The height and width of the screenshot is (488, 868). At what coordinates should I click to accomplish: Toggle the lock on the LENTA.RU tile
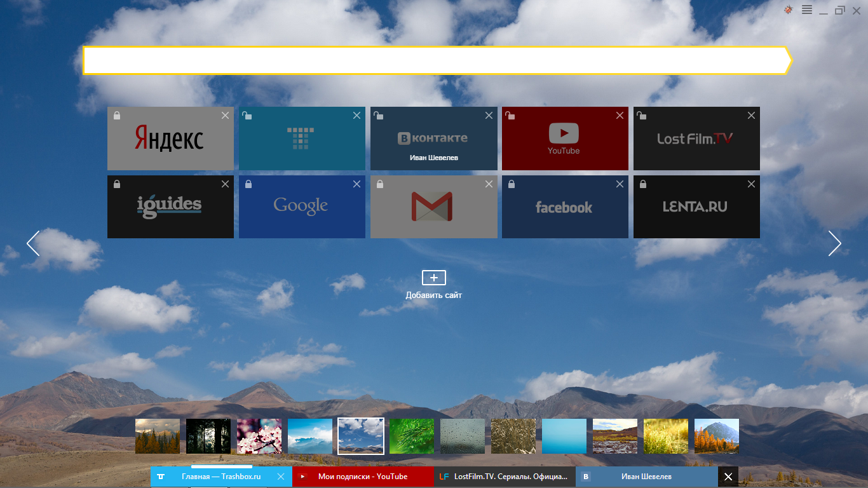(642, 184)
